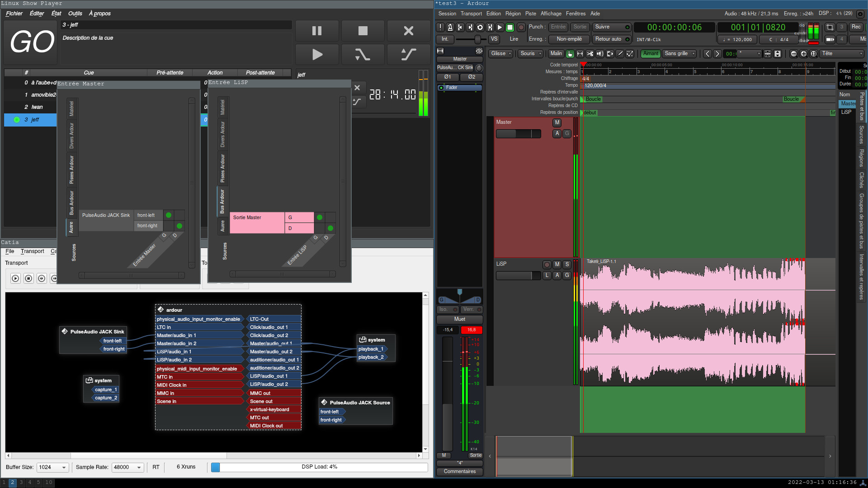Select the Range tool
Viewport: 868px width, 488px height.
pyautogui.click(x=580, y=54)
